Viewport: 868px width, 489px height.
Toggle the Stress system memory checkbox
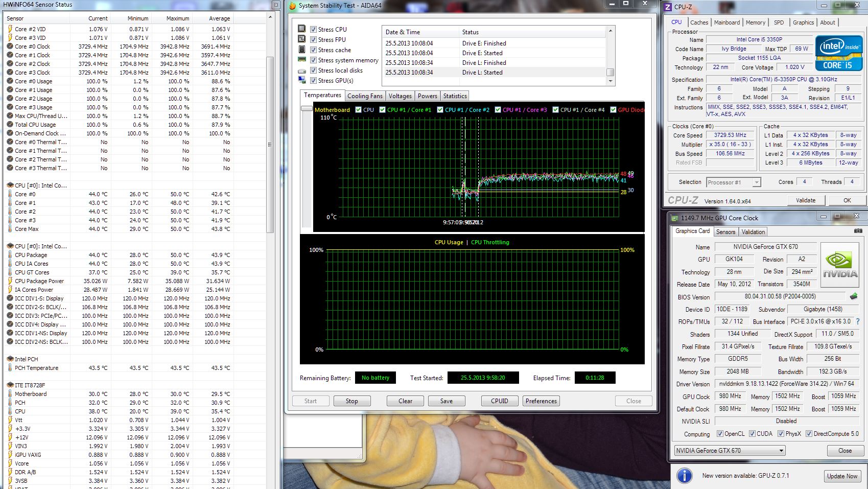point(314,60)
